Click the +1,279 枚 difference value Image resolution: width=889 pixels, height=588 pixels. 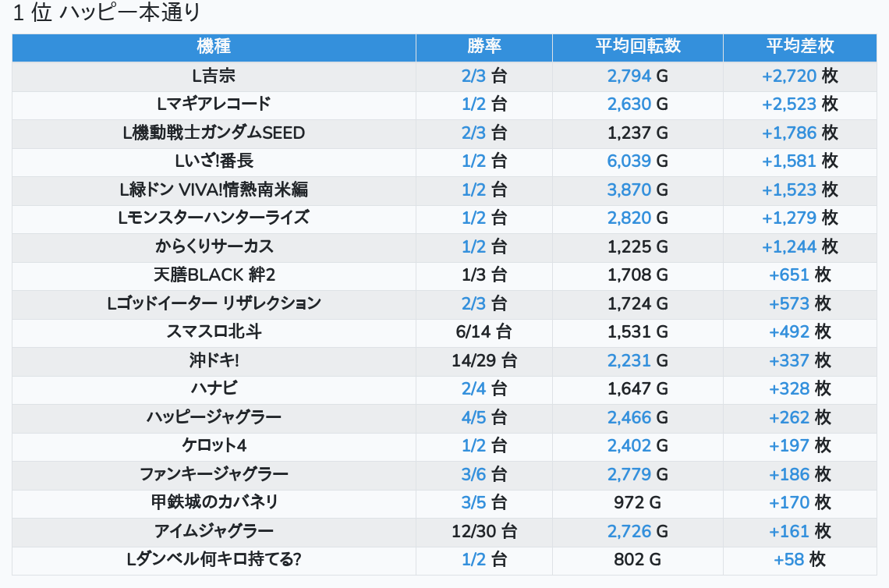coord(800,218)
